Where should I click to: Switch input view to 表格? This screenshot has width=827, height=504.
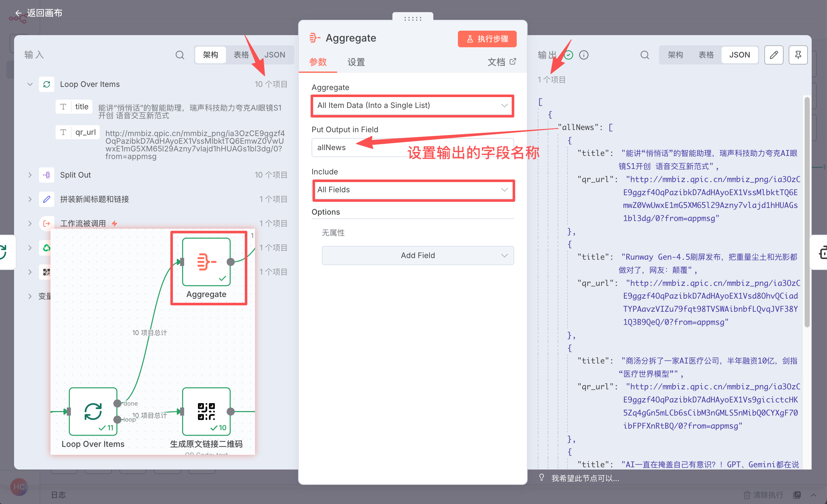241,55
